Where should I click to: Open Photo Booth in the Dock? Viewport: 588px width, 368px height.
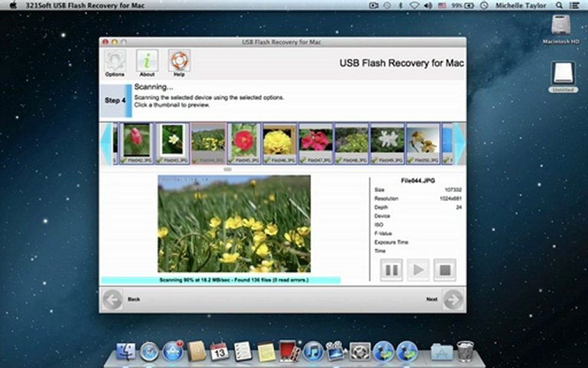pos(289,351)
